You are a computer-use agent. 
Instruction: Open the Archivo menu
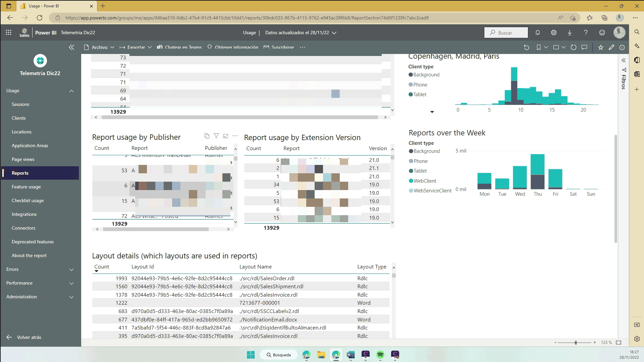pos(99,47)
